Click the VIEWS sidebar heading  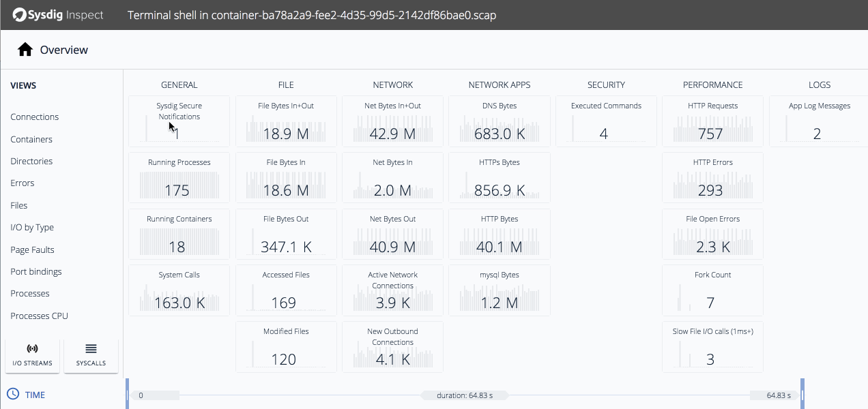(x=23, y=86)
